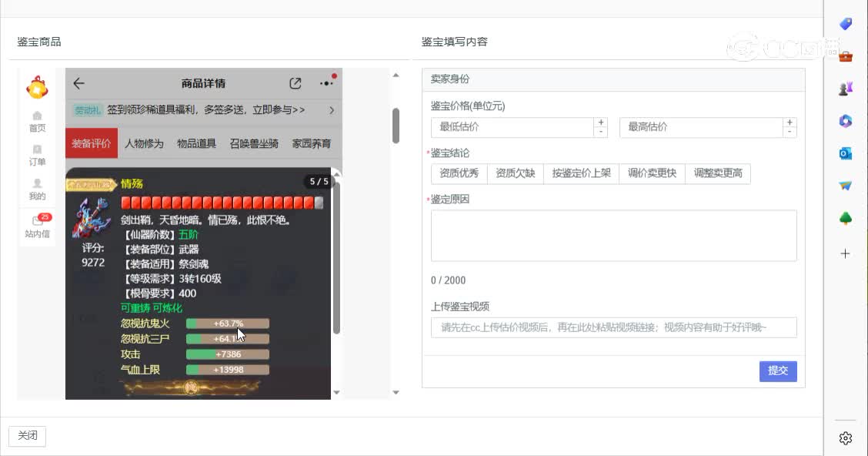
Task: Click the share icon beside 商品详情 title
Action: pyautogui.click(x=295, y=83)
